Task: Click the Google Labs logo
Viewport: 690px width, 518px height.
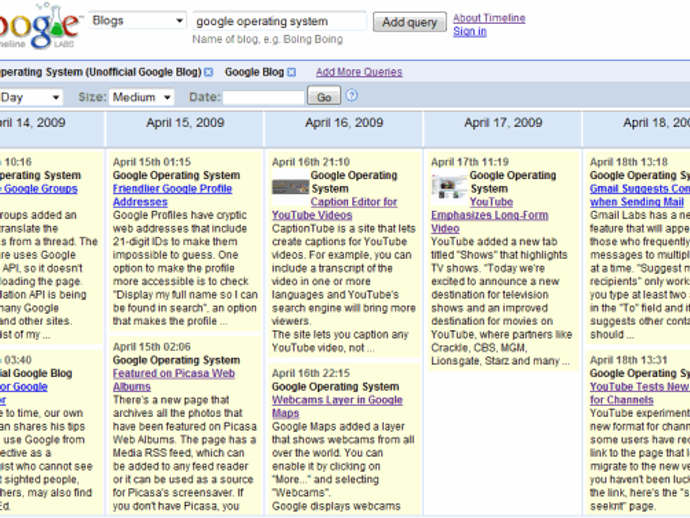Action: 39,26
